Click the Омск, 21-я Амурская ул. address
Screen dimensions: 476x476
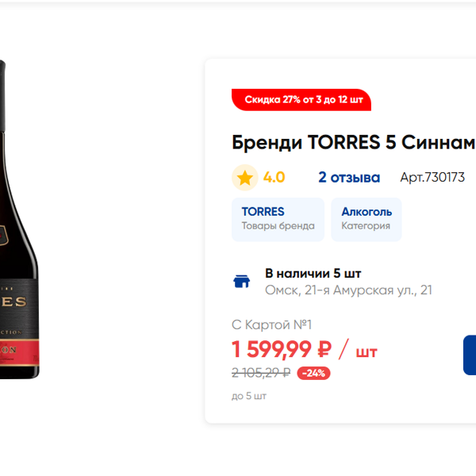tap(348, 290)
